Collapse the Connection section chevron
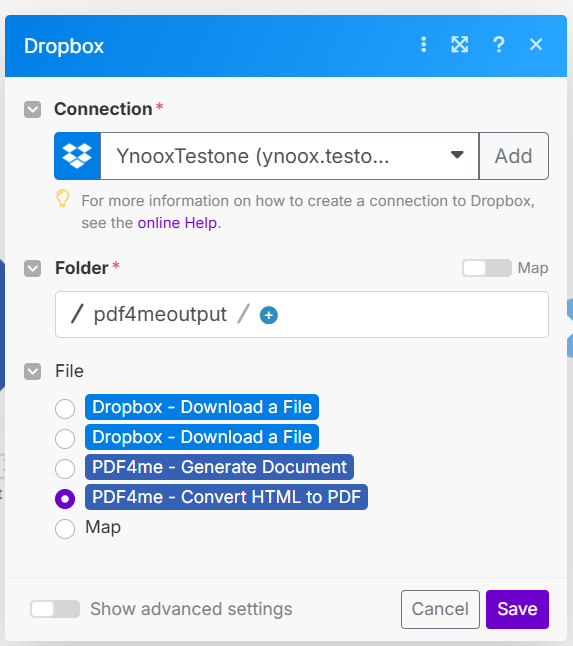Viewport: 573px width, 646px height. click(x=33, y=110)
